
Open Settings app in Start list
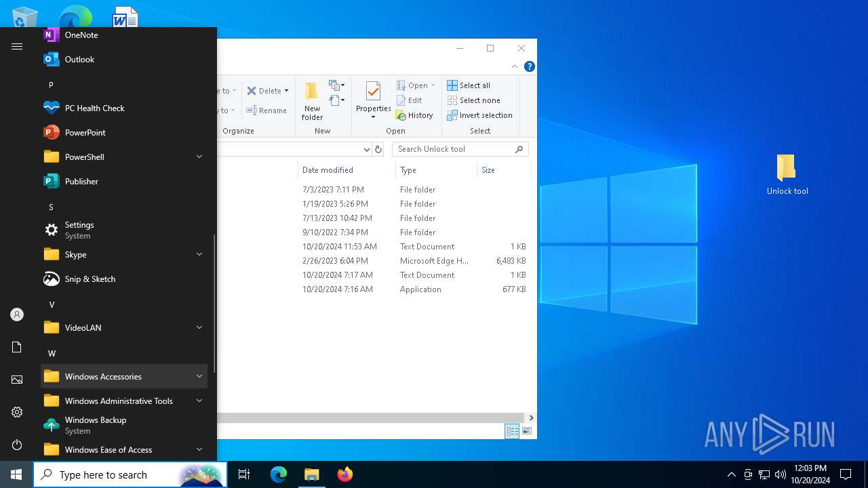[x=124, y=230]
